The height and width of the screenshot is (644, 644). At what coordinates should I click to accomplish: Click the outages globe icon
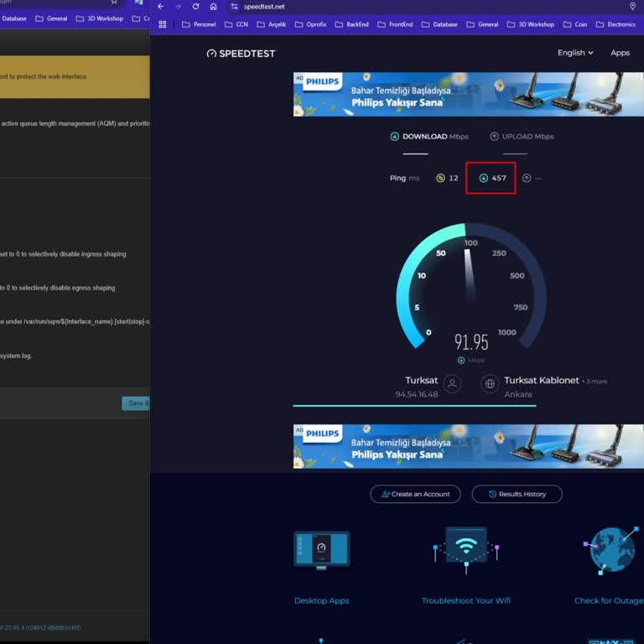(611, 550)
